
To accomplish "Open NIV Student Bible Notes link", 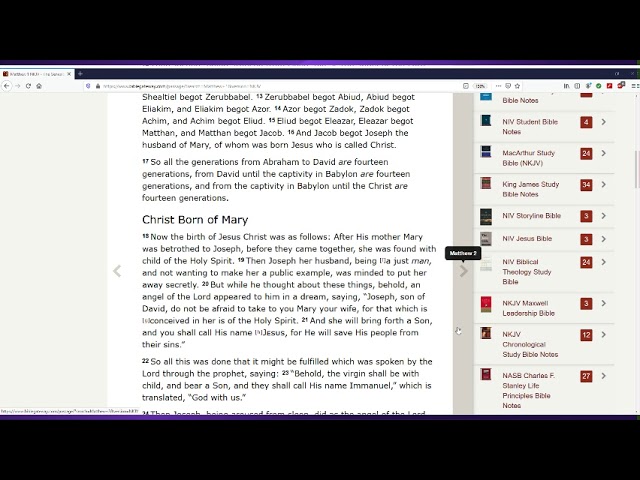I will 530,127.
